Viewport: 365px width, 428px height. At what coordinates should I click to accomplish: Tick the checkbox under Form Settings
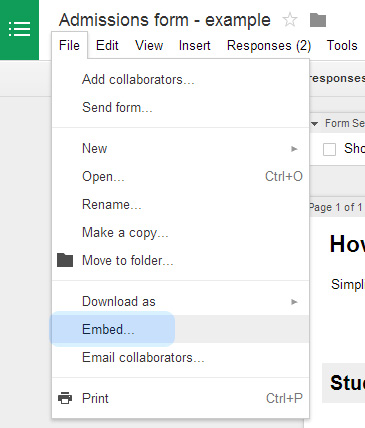tap(329, 149)
